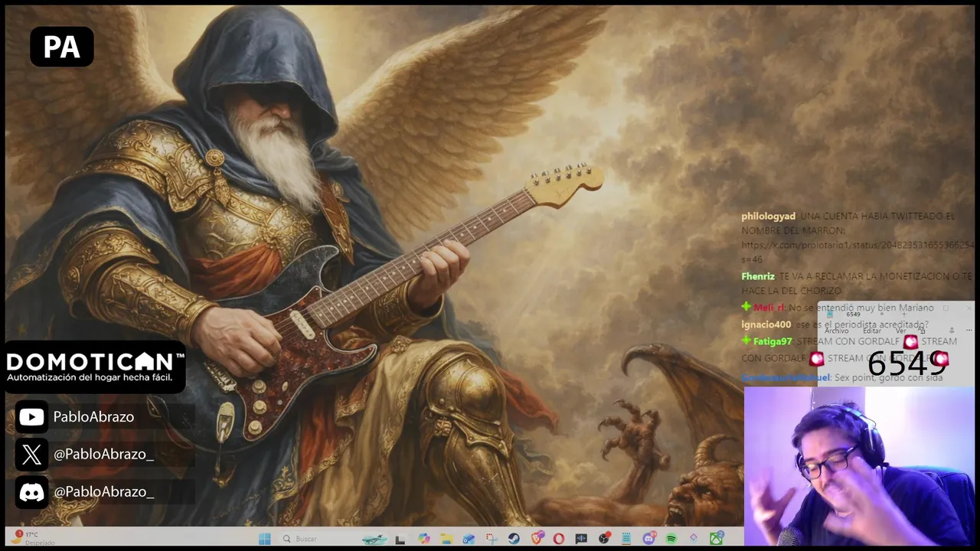The width and height of the screenshot is (980, 551).
Task: Click username ignacio400 in chat
Action: [766, 324]
